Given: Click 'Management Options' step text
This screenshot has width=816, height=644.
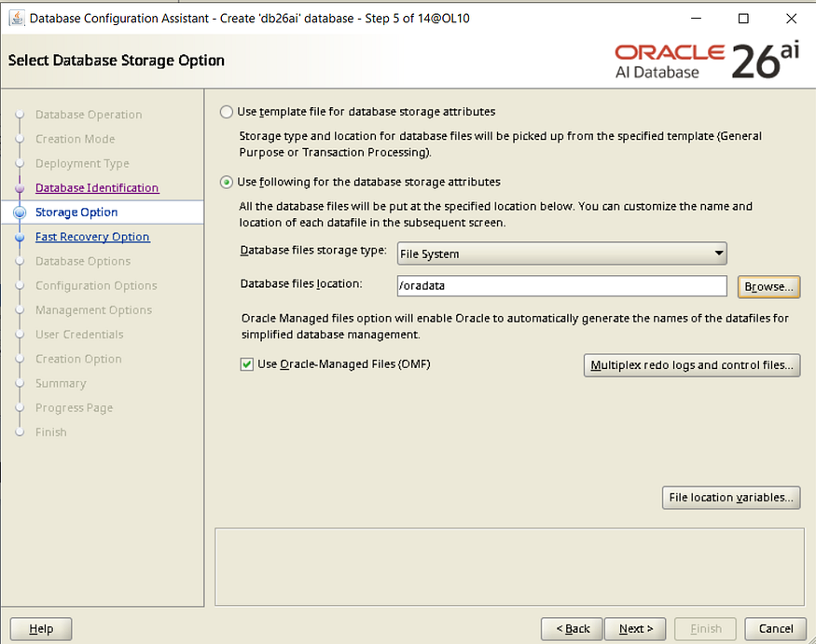Looking at the screenshot, I should click(x=93, y=310).
